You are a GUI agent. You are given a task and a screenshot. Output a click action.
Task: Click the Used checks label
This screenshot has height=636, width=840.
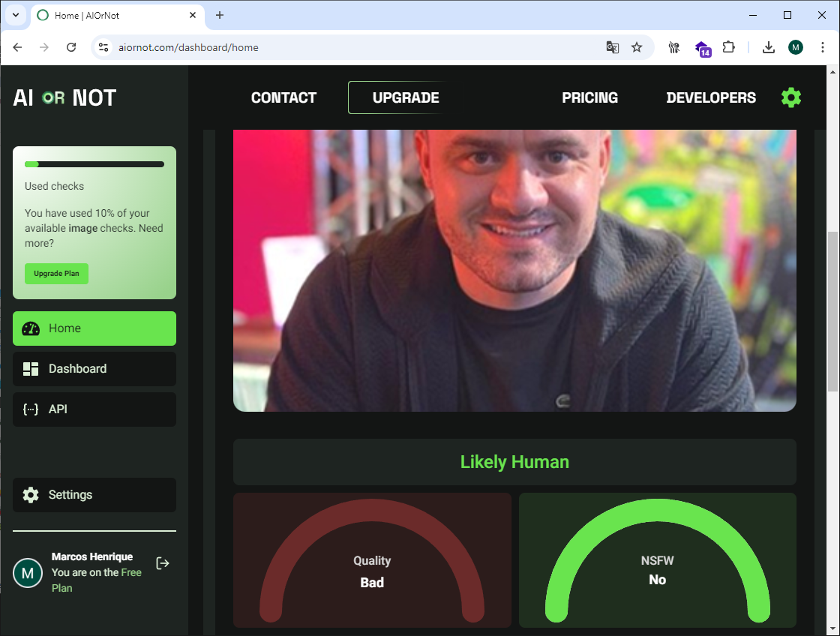click(54, 186)
